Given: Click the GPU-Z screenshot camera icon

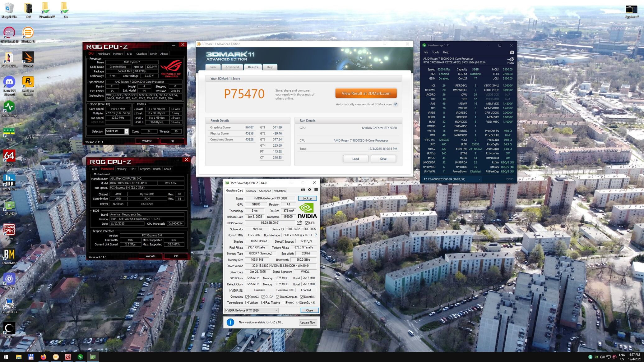Looking at the screenshot, I should point(303,190).
